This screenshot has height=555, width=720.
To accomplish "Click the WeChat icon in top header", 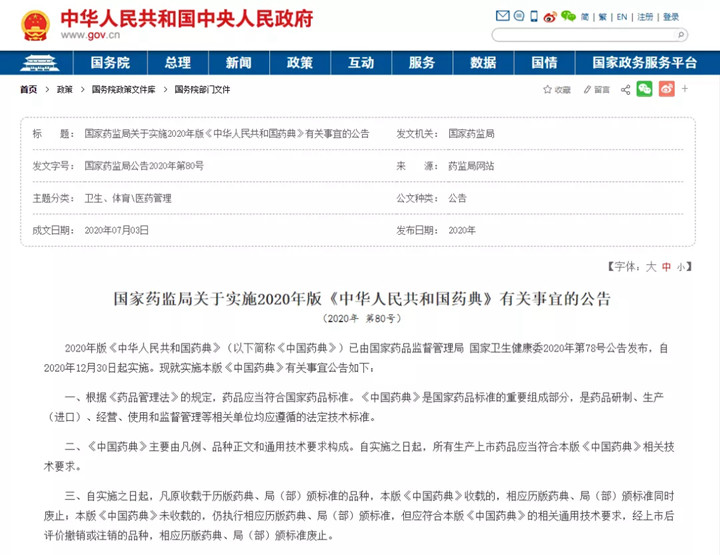I will [x=568, y=17].
